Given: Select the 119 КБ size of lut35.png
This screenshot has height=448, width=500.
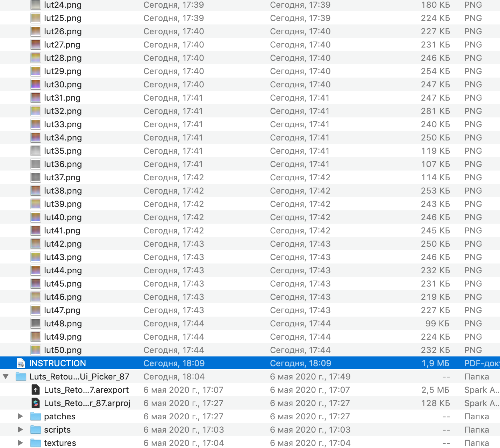Looking at the screenshot, I should 435,151.
